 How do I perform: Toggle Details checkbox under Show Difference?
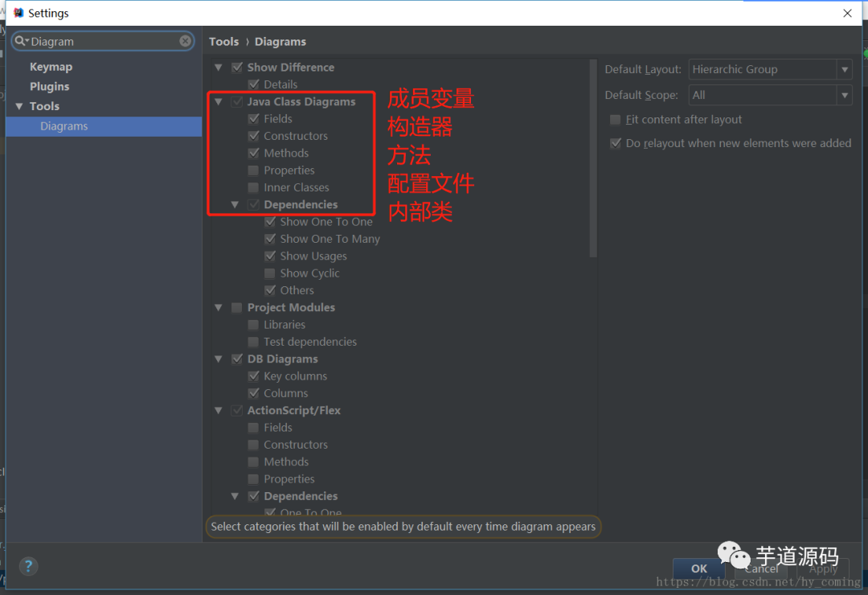[x=253, y=84]
